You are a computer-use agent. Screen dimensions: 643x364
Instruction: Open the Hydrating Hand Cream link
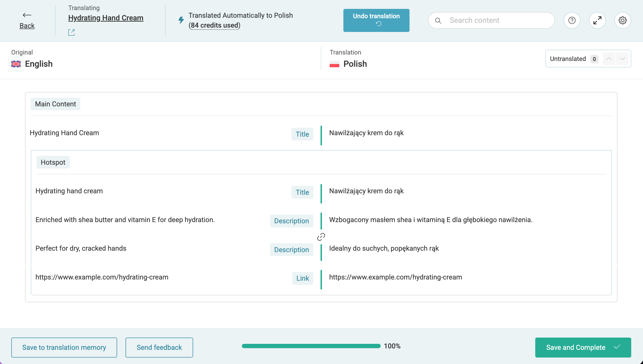106,18
